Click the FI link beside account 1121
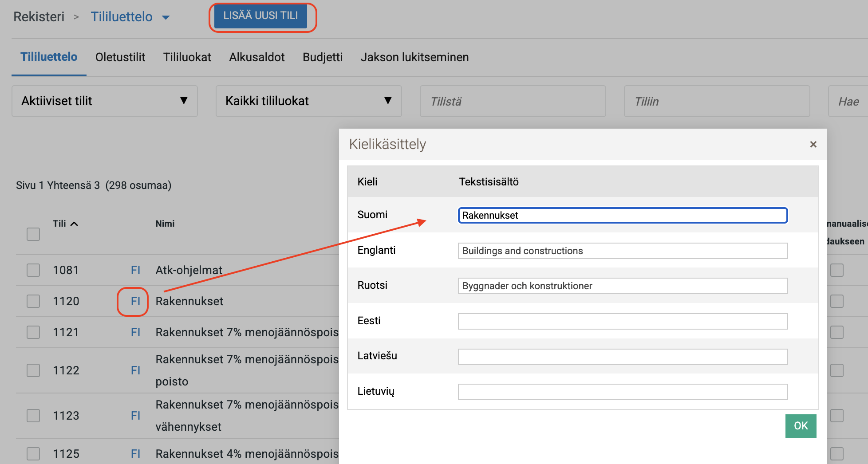The image size is (868, 464). click(x=135, y=332)
